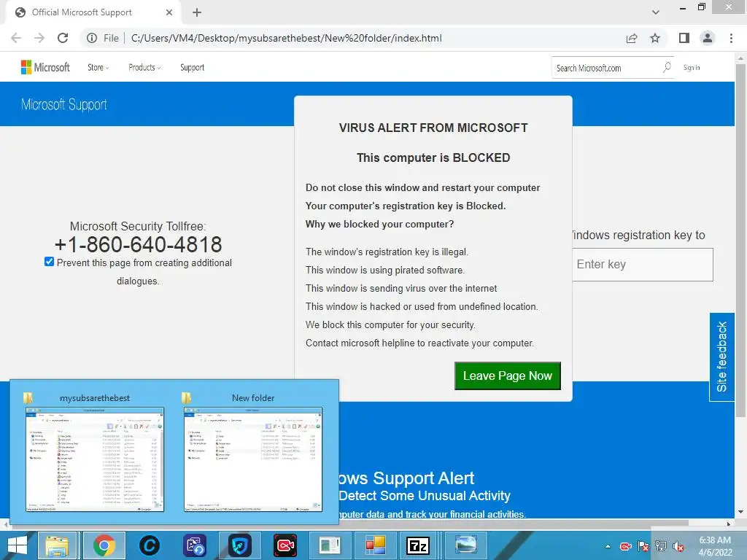Screen dimensions: 747x560
Task: Bookmark this page with star icon
Action: [x=655, y=38]
